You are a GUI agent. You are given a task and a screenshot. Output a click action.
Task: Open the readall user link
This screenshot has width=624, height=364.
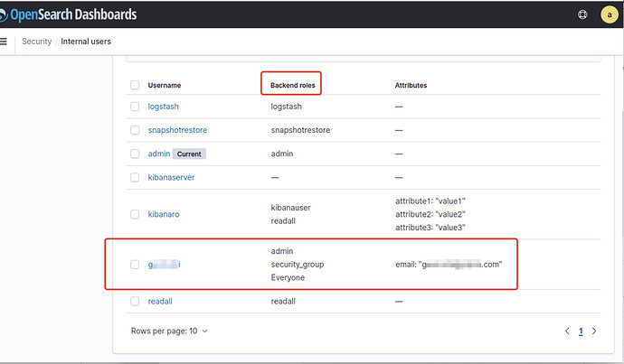coord(160,301)
